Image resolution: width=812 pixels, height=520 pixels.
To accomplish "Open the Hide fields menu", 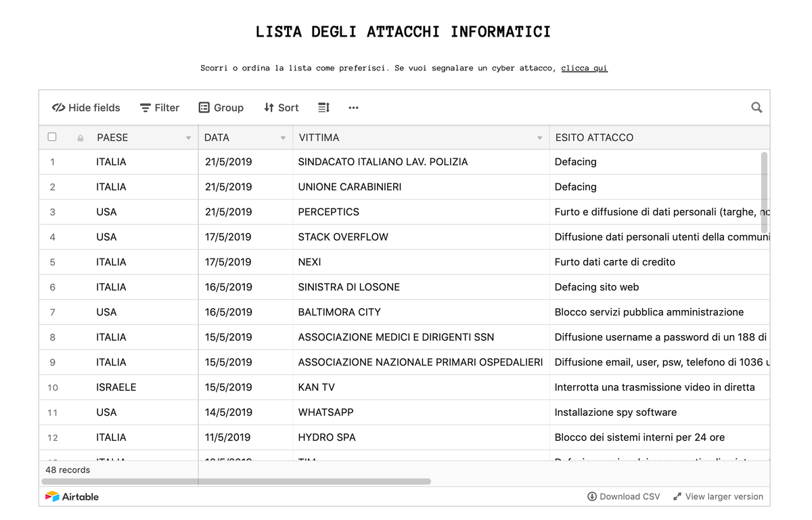I will (x=86, y=107).
